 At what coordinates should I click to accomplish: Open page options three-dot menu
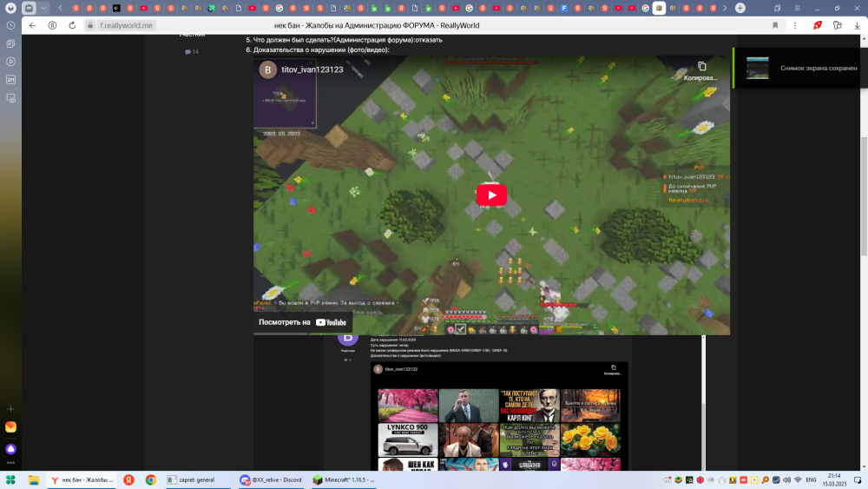pyautogui.click(x=795, y=25)
